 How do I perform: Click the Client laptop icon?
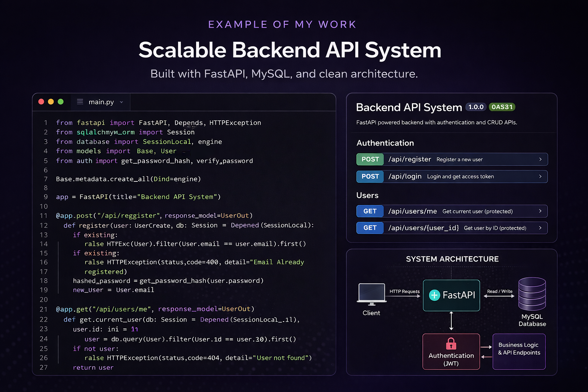pyautogui.click(x=371, y=294)
